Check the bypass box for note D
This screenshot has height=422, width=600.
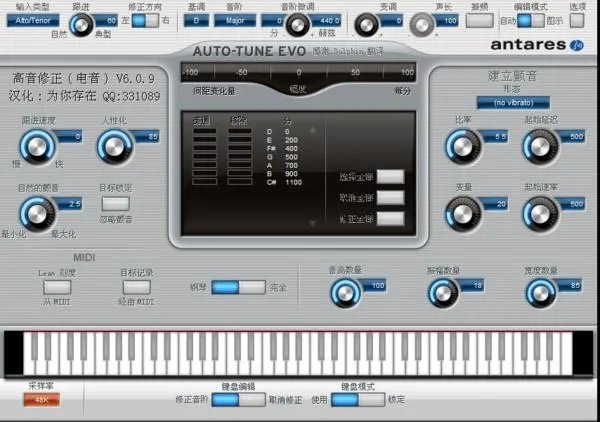204,131
